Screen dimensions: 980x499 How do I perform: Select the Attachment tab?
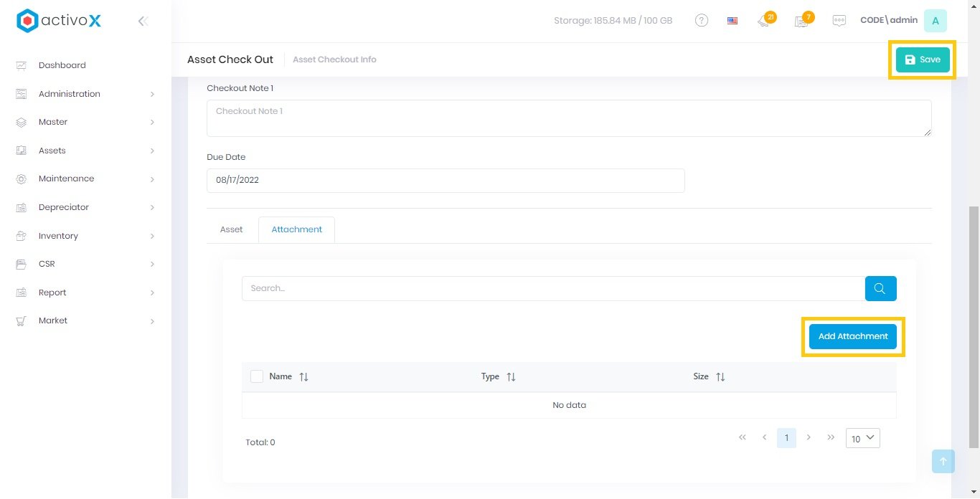click(x=296, y=229)
